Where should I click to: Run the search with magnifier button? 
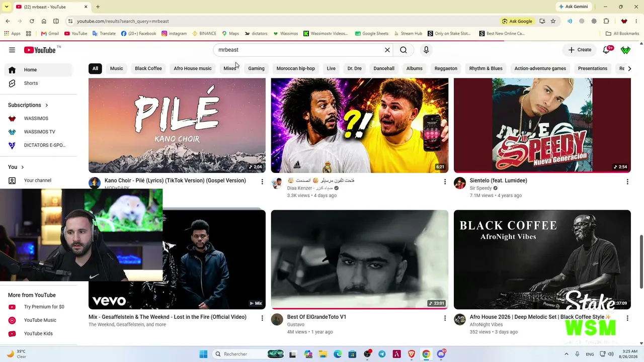click(x=404, y=50)
